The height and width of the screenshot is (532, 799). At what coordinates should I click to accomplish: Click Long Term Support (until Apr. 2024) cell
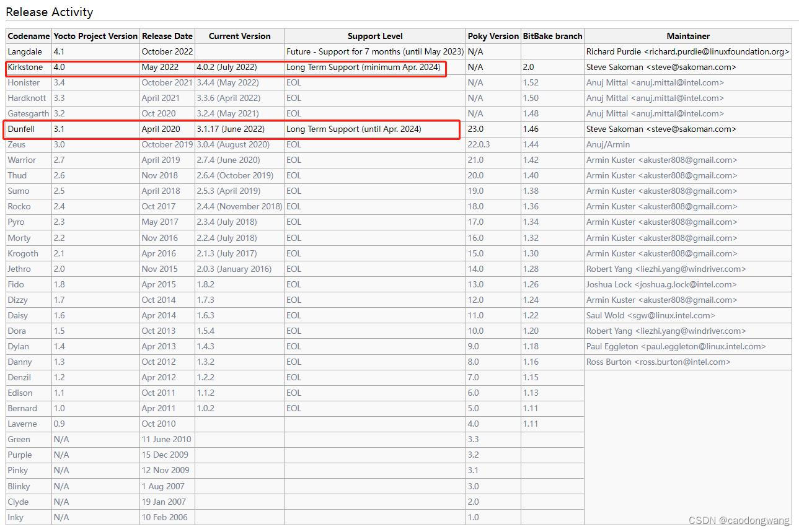coord(375,129)
